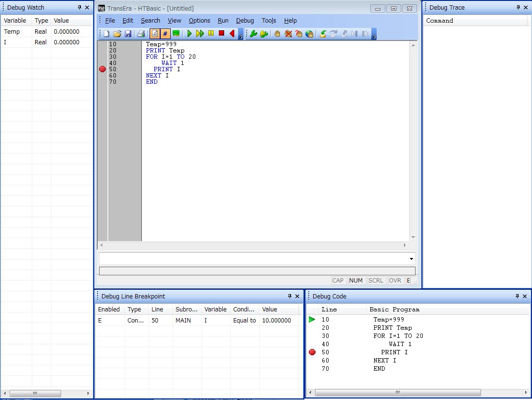
Task: Pause program with yellow pause icon
Action: [x=211, y=33]
